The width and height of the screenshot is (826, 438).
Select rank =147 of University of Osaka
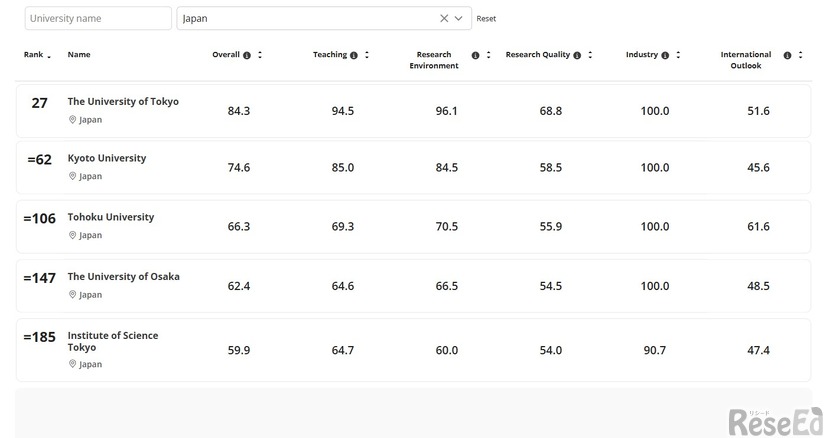click(40, 278)
